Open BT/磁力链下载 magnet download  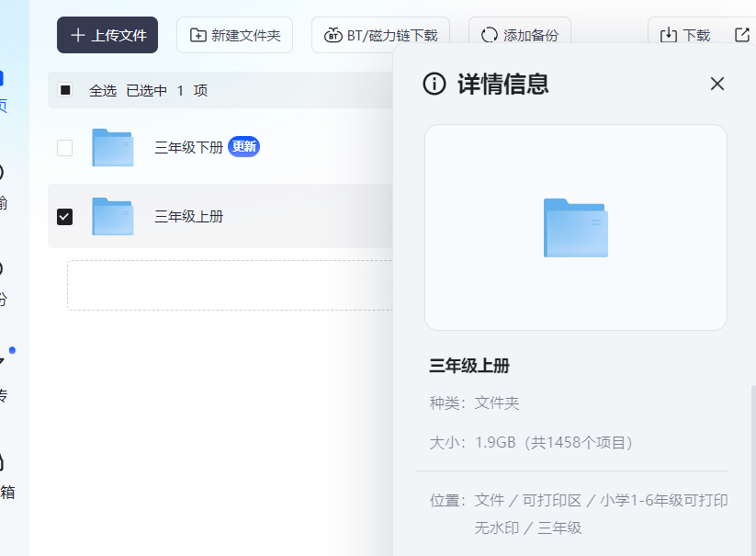coord(380,36)
